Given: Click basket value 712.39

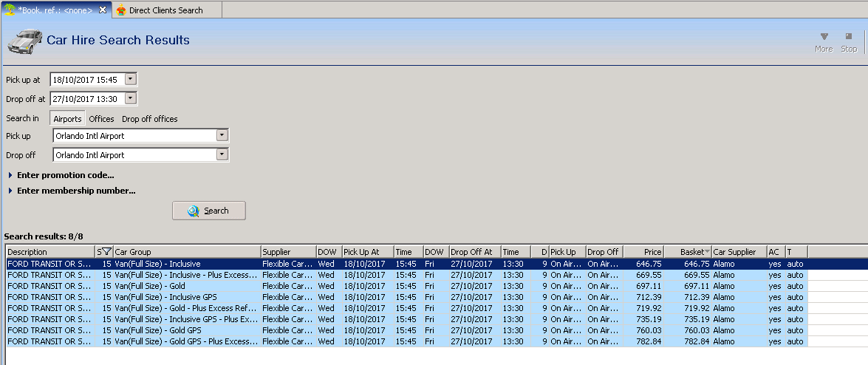Looking at the screenshot, I should [697, 298].
